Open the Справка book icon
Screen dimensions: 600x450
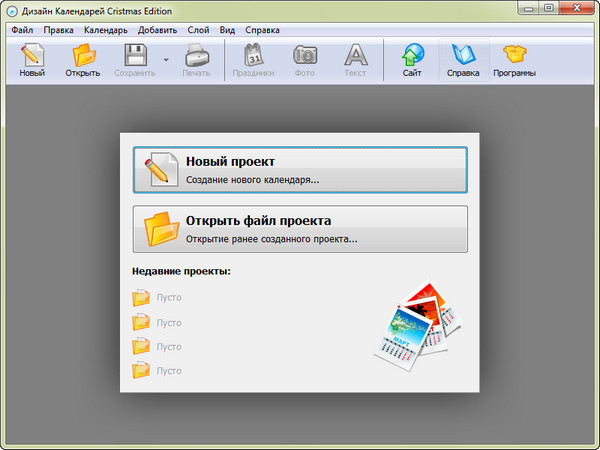coord(462,56)
